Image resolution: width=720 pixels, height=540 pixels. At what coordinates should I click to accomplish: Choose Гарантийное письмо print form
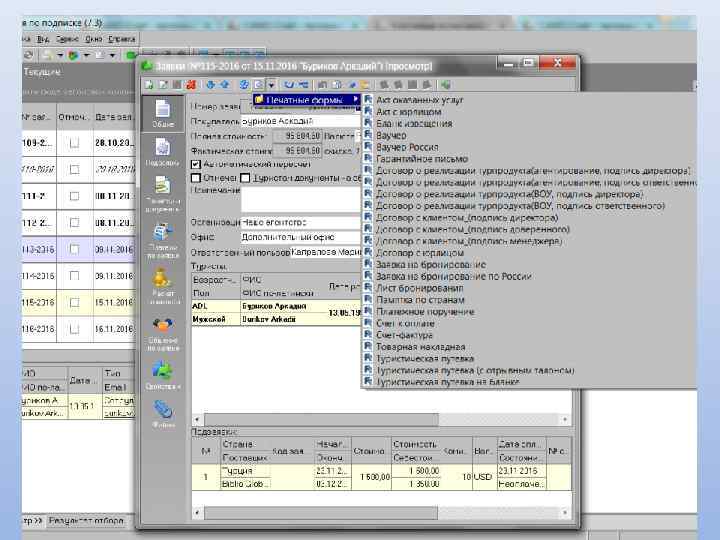coord(422,159)
